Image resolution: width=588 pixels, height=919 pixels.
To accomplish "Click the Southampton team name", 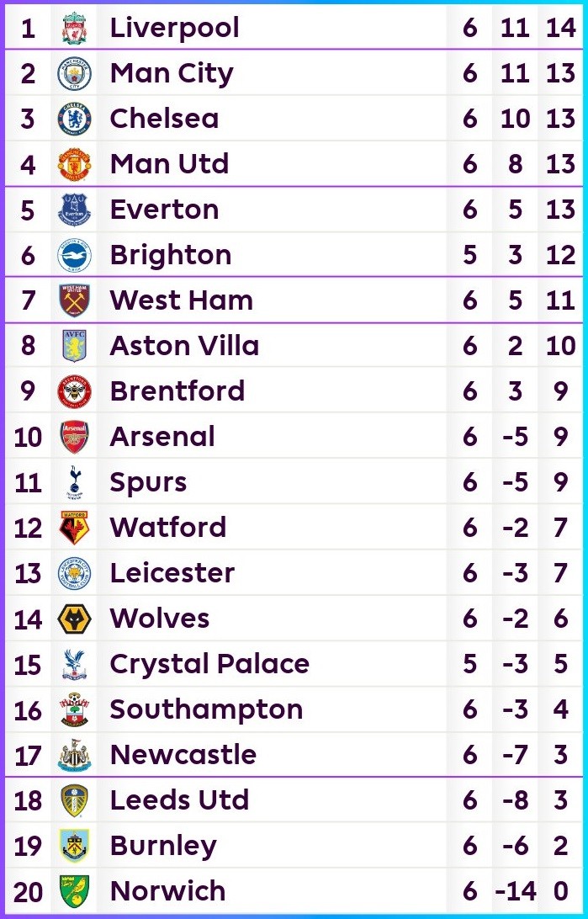I will (x=207, y=709).
